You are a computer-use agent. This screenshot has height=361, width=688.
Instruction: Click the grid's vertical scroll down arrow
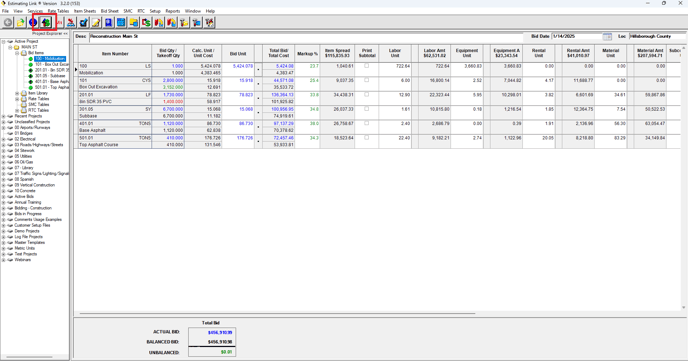684,308
